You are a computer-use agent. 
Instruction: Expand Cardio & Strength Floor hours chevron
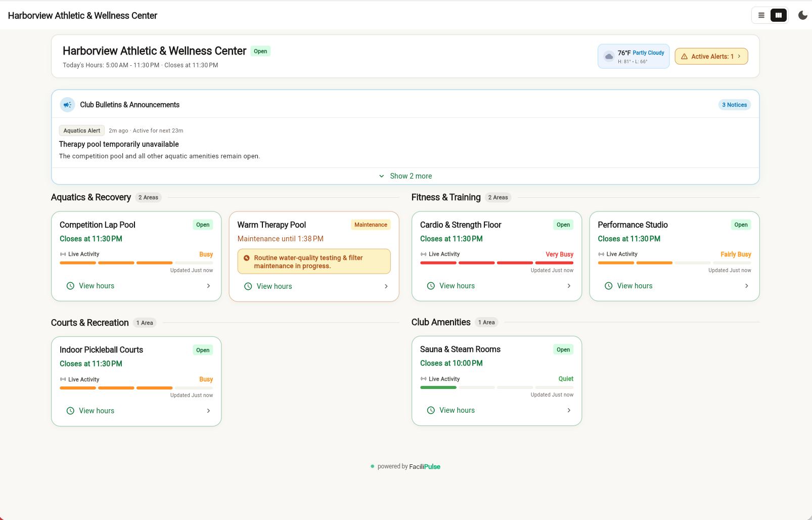tap(569, 286)
